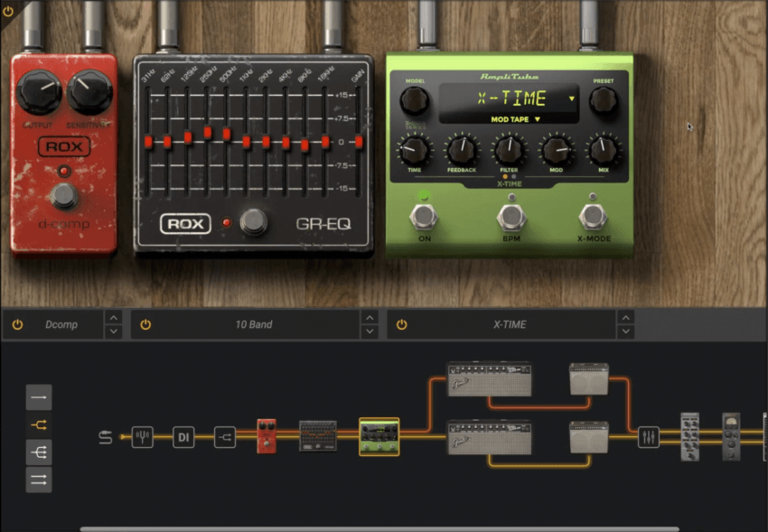This screenshot has height=532, width=768.
Task: Toggle the 10 Band power button
Action: (145, 324)
